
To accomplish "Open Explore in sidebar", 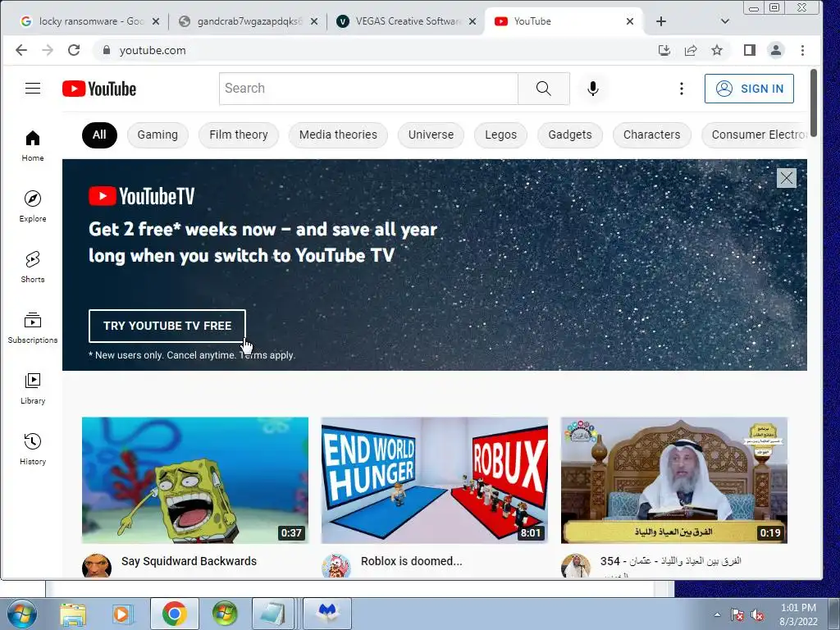I will [33, 206].
